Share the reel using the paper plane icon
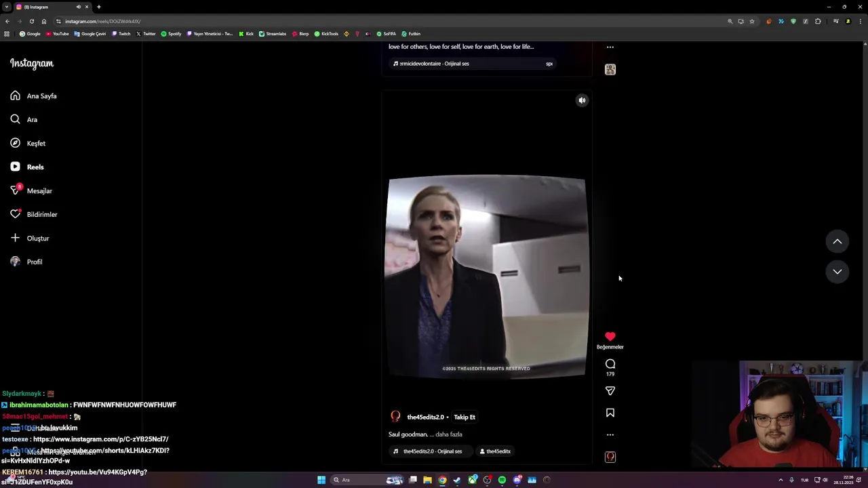 (x=610, y=391)
